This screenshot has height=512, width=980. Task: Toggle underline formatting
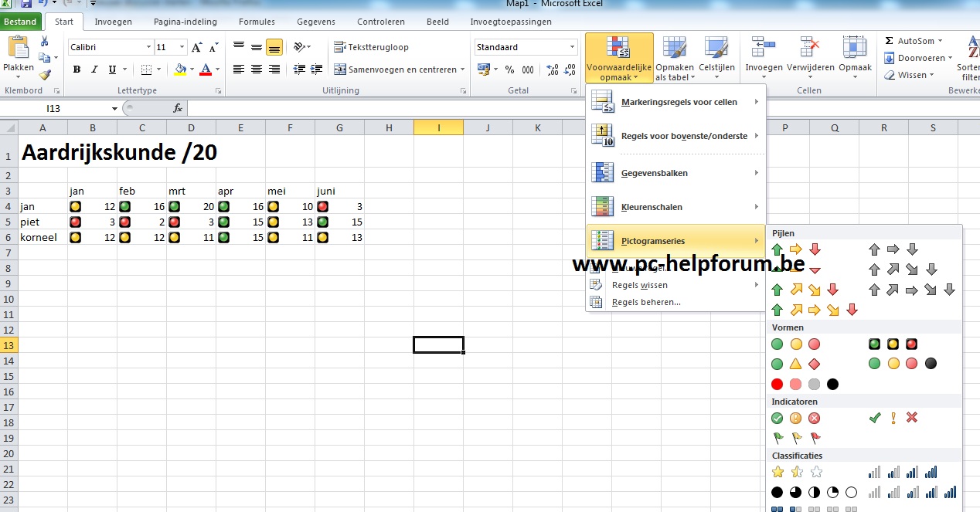[x=113, y=70]
